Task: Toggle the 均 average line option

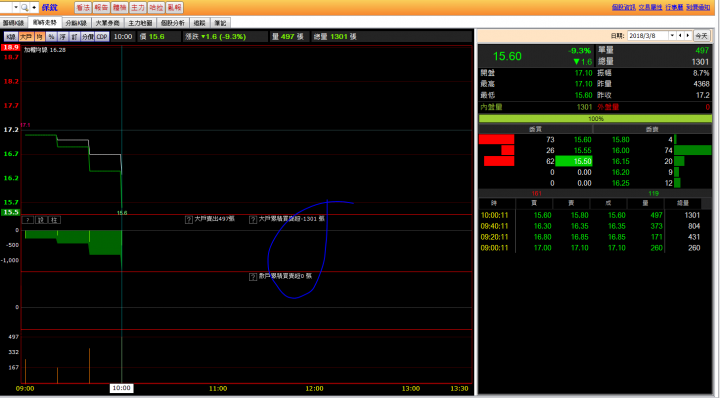Action: (39, 37)
